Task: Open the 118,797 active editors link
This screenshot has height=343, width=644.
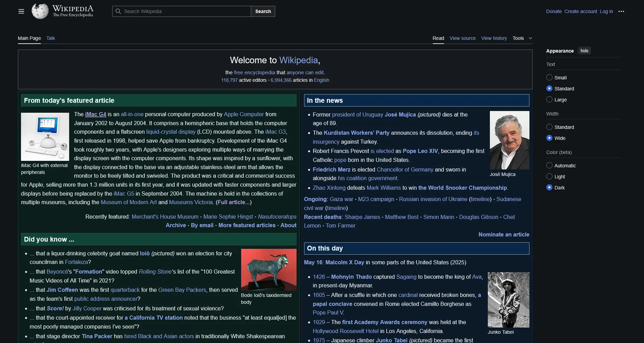Action: [x=229, y=80]
